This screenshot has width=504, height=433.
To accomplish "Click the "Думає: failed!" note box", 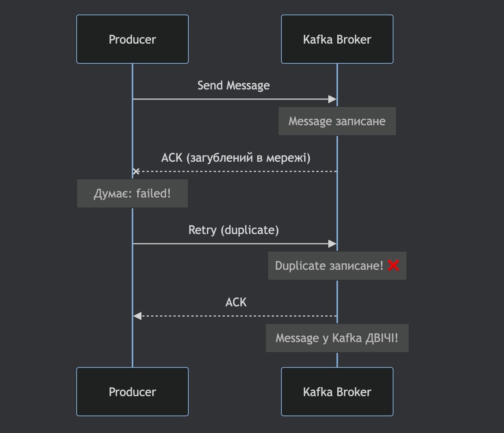I will [133, 193].
